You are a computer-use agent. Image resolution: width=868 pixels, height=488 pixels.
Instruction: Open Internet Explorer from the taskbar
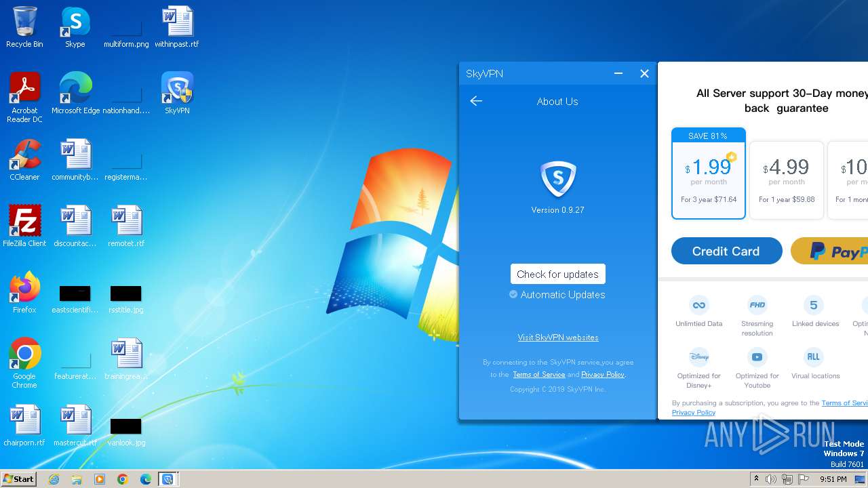click(x=54, y=479)
